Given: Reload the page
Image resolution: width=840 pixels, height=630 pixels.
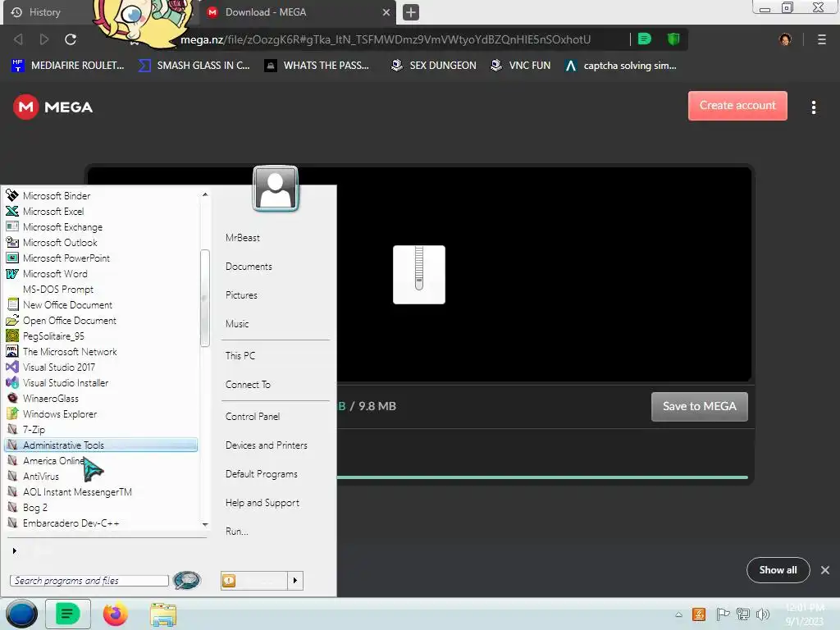Looking at the screenshot, I should [71, 39].
